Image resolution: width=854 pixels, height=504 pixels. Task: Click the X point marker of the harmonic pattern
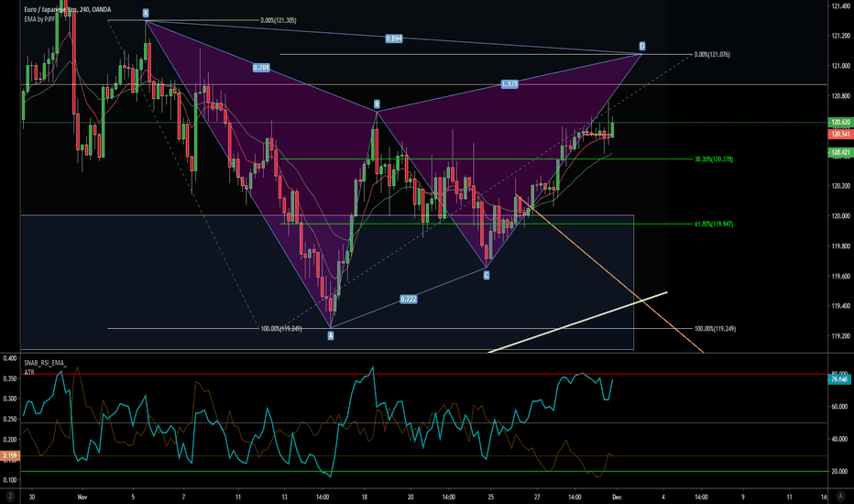146,14
